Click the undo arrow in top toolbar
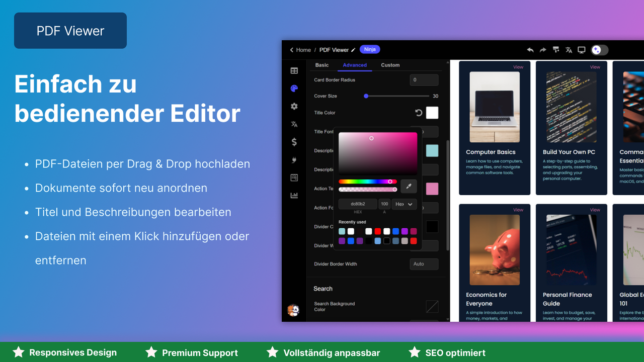644x362 pixels. pyautogui.click(x=530, y=50)
